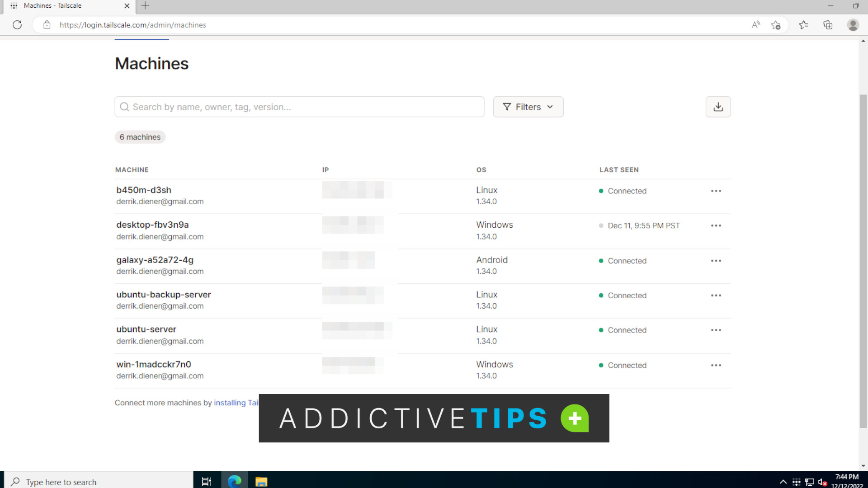Click the 6 machines badge
This screenshot has width=868, height=488.
[140, 137]
